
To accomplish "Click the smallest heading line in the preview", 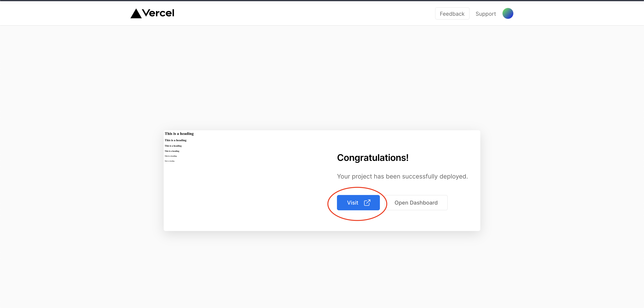I will point(169,161).
